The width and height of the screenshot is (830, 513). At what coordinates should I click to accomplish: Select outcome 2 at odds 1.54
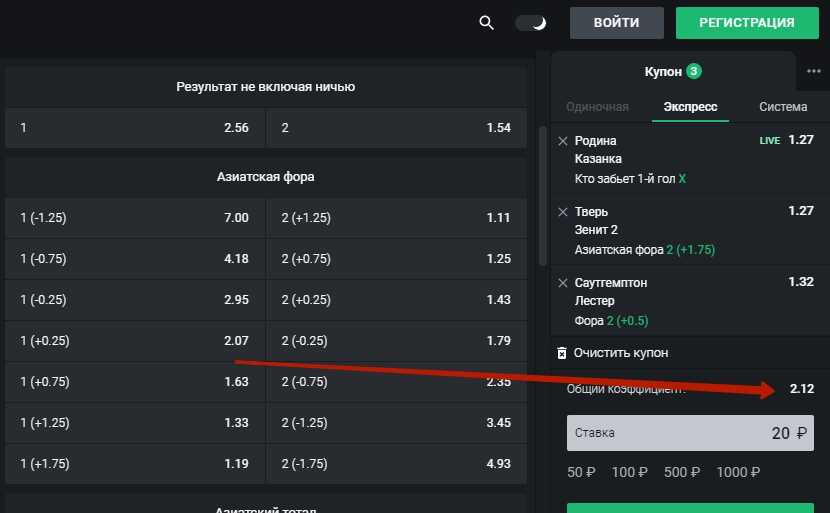[397, 128]
